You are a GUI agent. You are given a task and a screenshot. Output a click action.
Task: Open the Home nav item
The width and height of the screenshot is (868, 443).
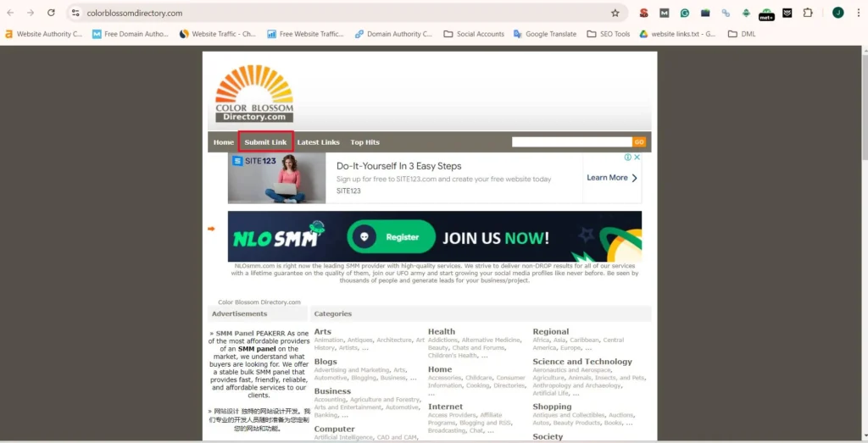pyautogui.click(x=224, y=142)
